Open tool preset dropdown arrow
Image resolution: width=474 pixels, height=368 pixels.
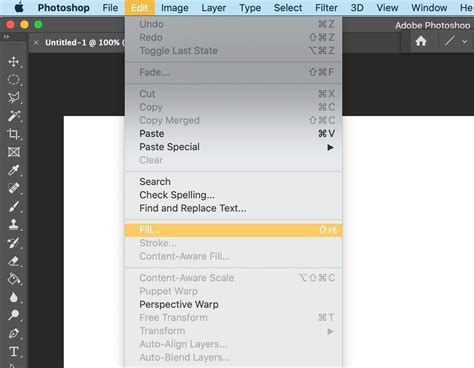465,42
